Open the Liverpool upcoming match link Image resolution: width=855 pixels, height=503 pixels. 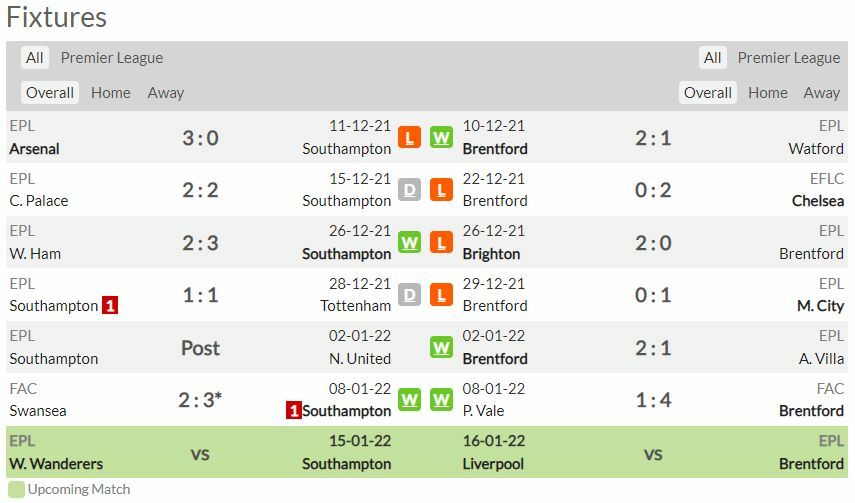(493, 464)
